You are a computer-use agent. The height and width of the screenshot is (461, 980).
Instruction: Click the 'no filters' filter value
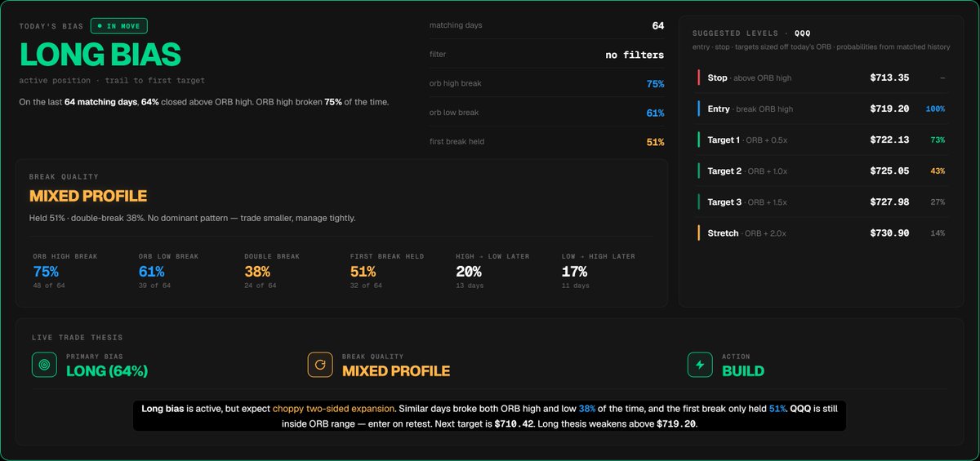[x=635, y=55]
